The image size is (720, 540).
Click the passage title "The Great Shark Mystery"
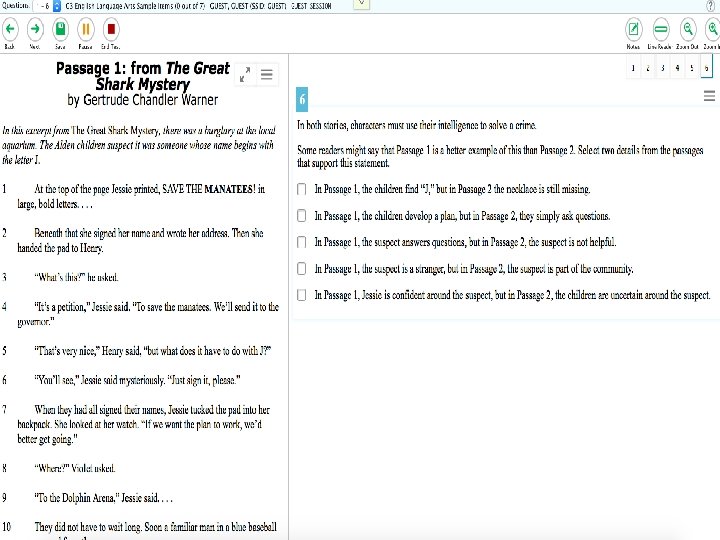pos(162,76)
